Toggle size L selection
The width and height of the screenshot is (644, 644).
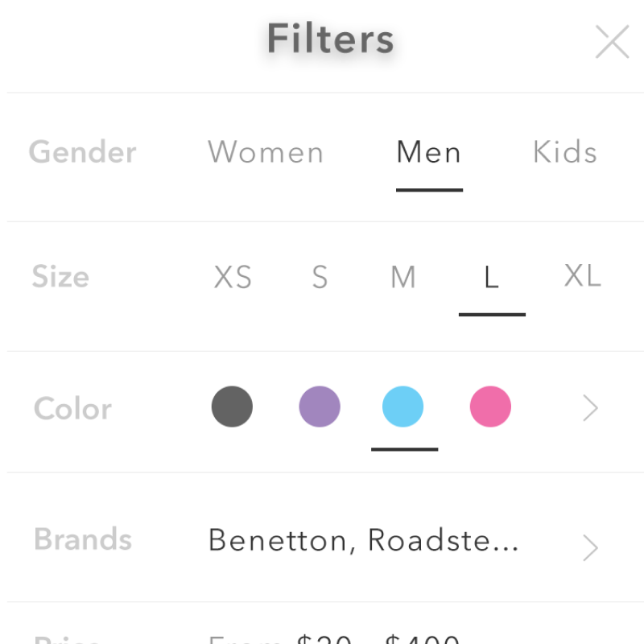pos(491,278)
